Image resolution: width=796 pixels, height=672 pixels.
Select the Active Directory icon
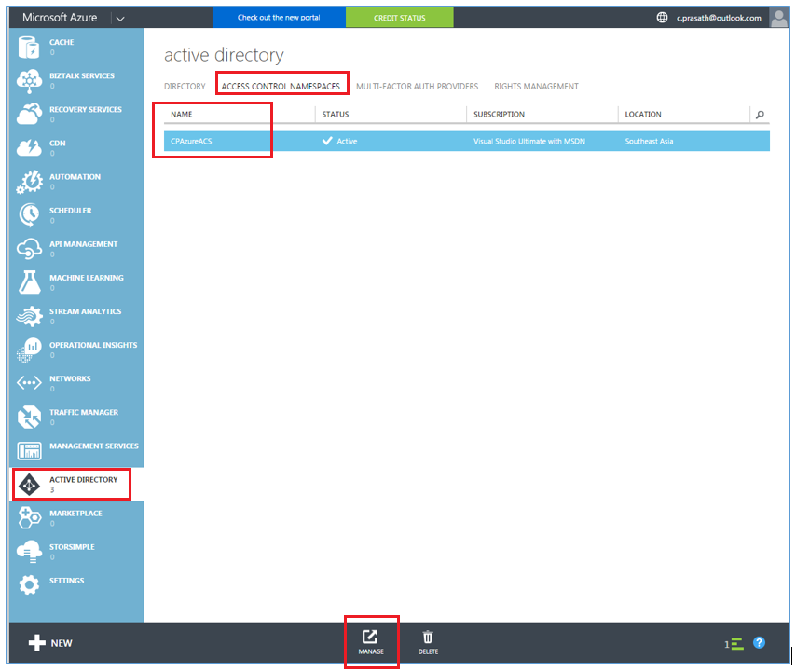(29, 485)
